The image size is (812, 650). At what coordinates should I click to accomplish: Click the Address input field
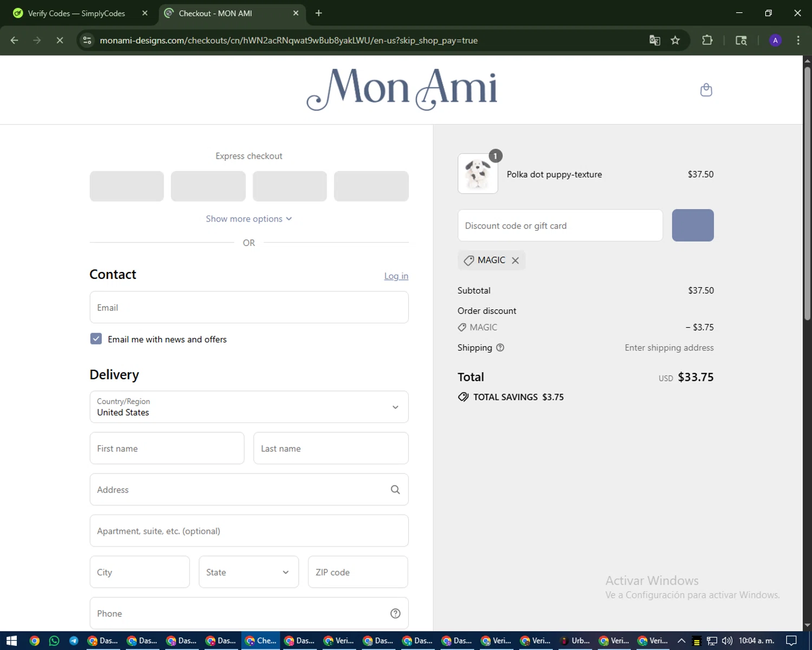coord(249,490)
